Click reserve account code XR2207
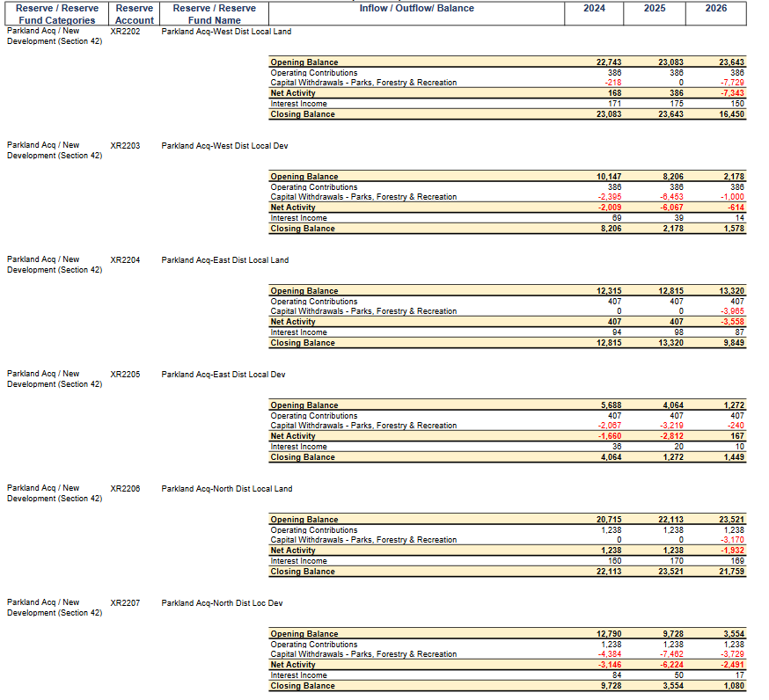This screenshot has height=700, width=769. tap(125, 603)
